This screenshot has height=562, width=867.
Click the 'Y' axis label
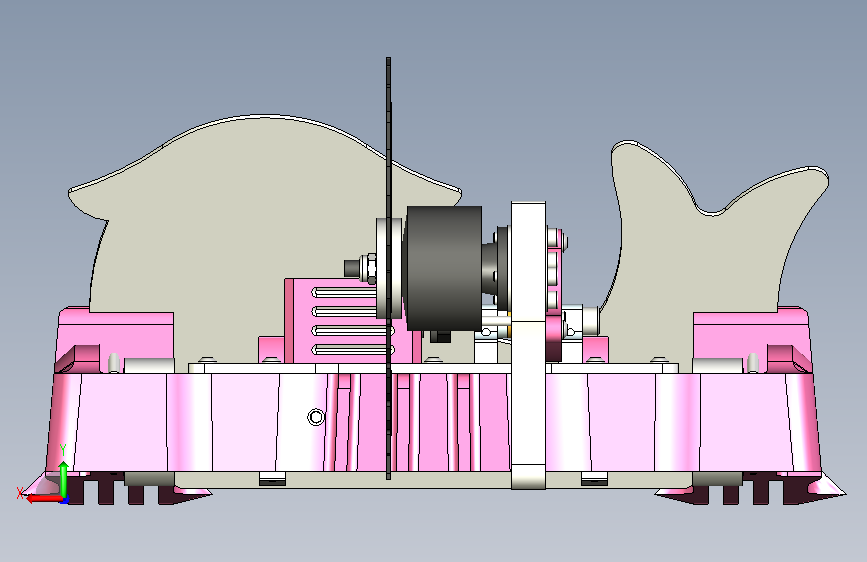[x=63, y=450]
